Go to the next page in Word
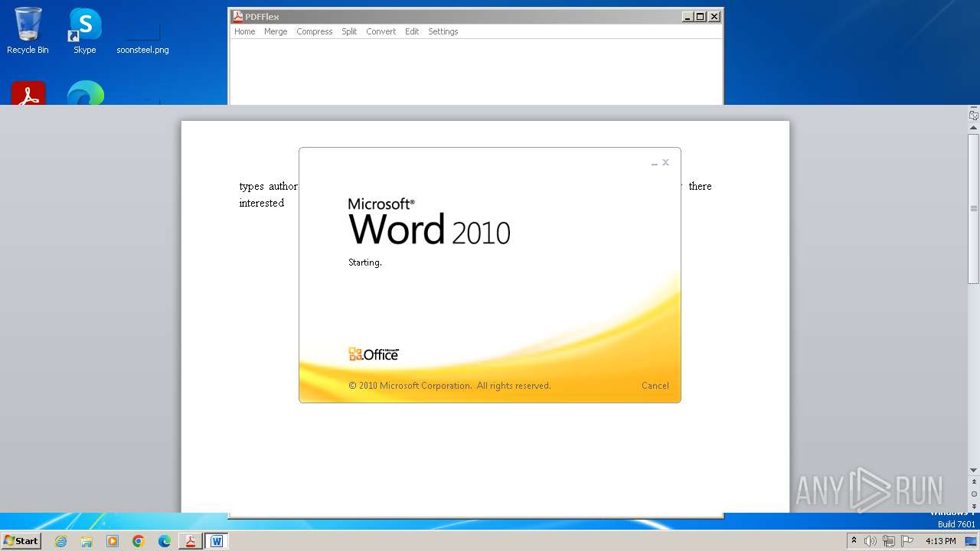Viewport: 980px width, 551px height. [974, 506]
